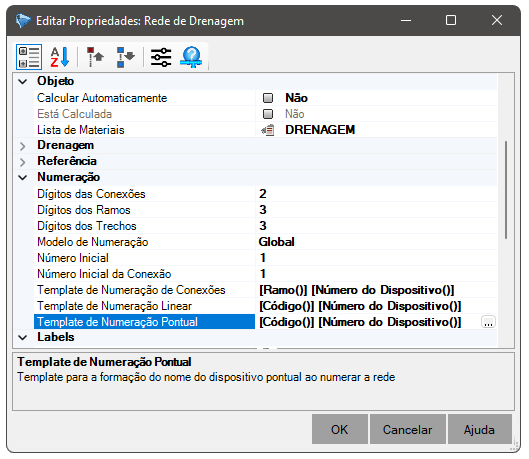This screenshot has width=529, height=459.
Task: Click the app icon in title bar
Action: [x=23, y=21]
